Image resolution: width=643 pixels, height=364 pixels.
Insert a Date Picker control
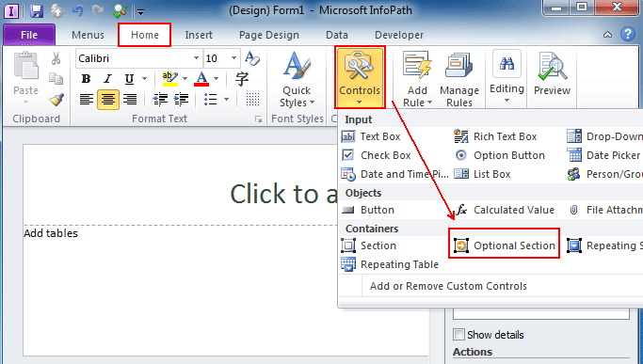[x=604, y=155]
